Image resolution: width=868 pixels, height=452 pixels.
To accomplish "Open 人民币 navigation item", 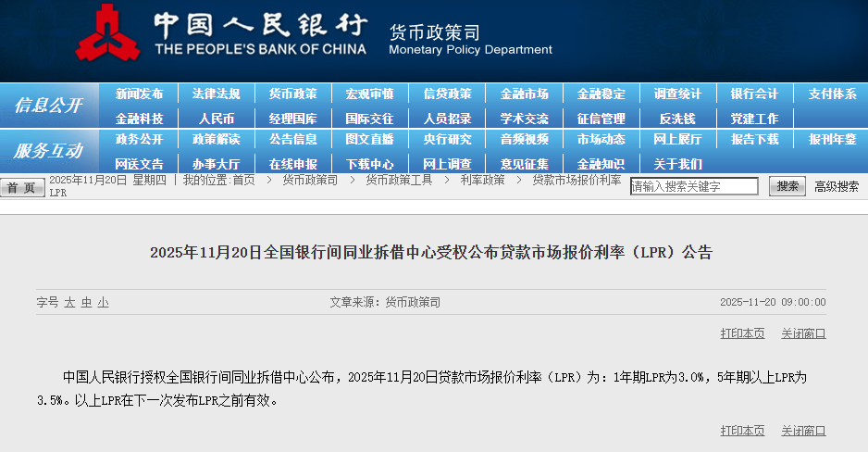I will coord(216,119).
